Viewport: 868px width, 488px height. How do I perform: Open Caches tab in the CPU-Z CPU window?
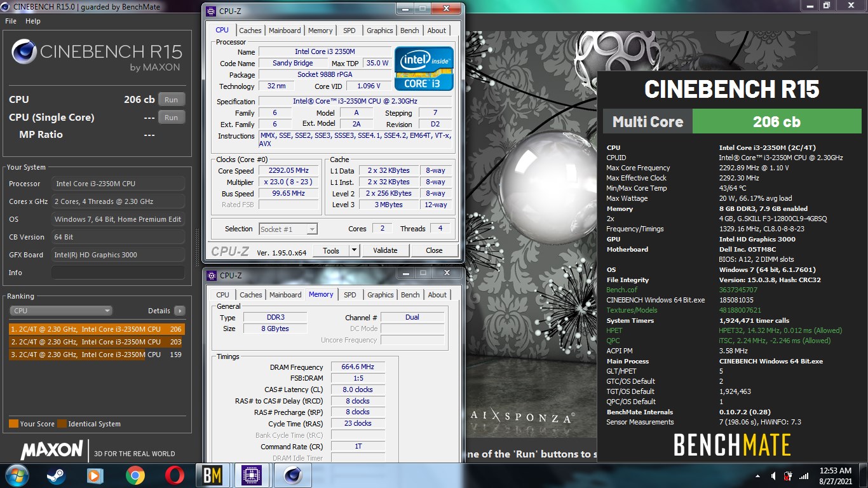[250, 30]
